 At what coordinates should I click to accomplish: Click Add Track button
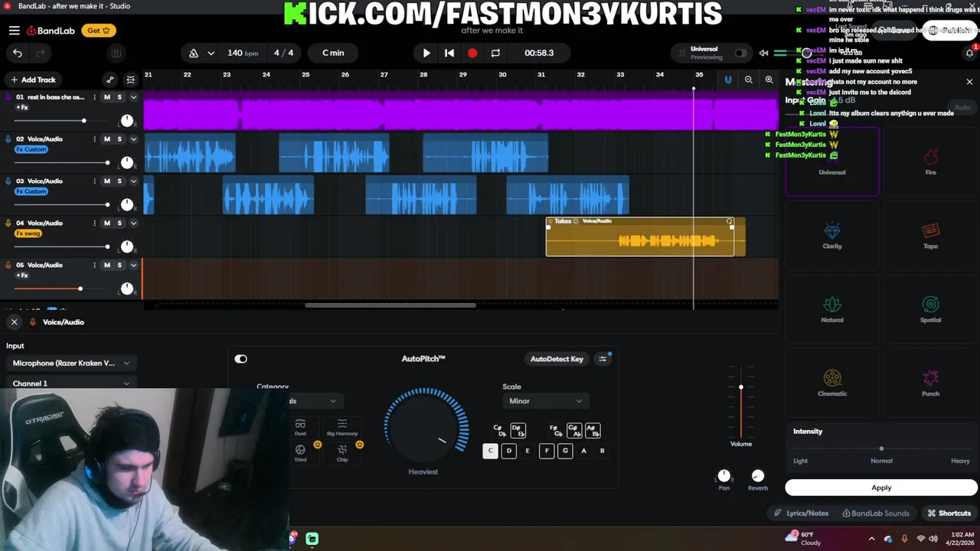pos(33,80)
